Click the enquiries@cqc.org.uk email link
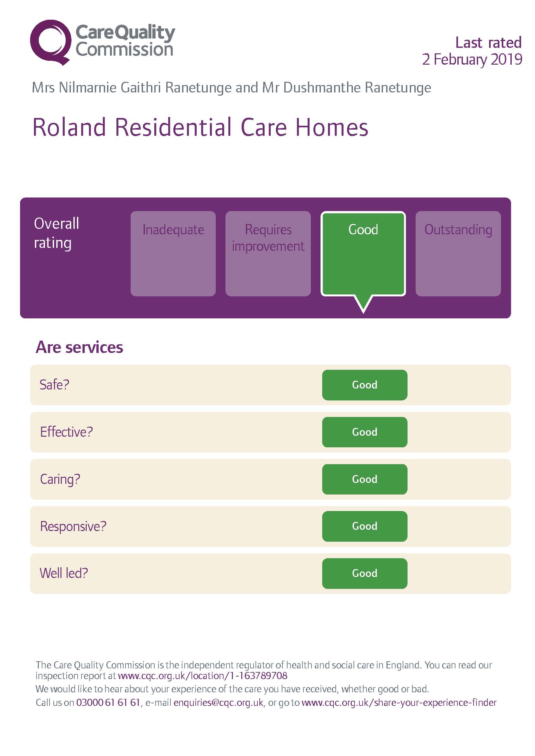The height and width of the screenshot is (756, 535). (x=218, y=703)
